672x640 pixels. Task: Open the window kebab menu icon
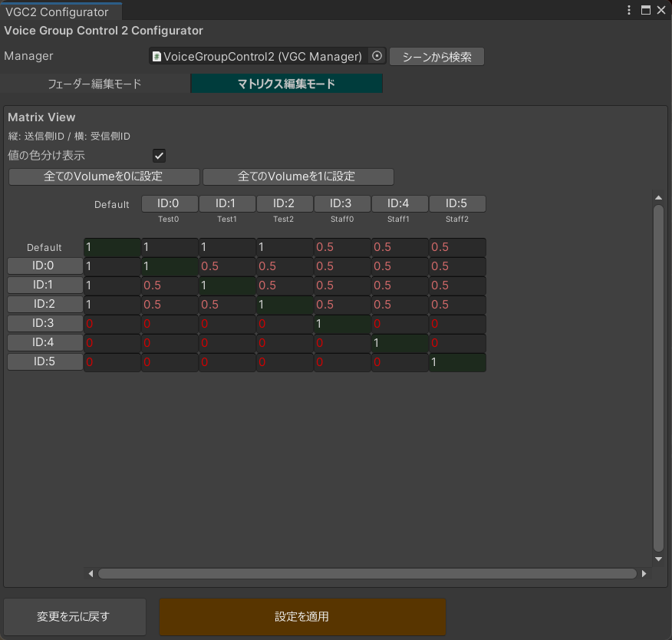[x=629, y=10]
